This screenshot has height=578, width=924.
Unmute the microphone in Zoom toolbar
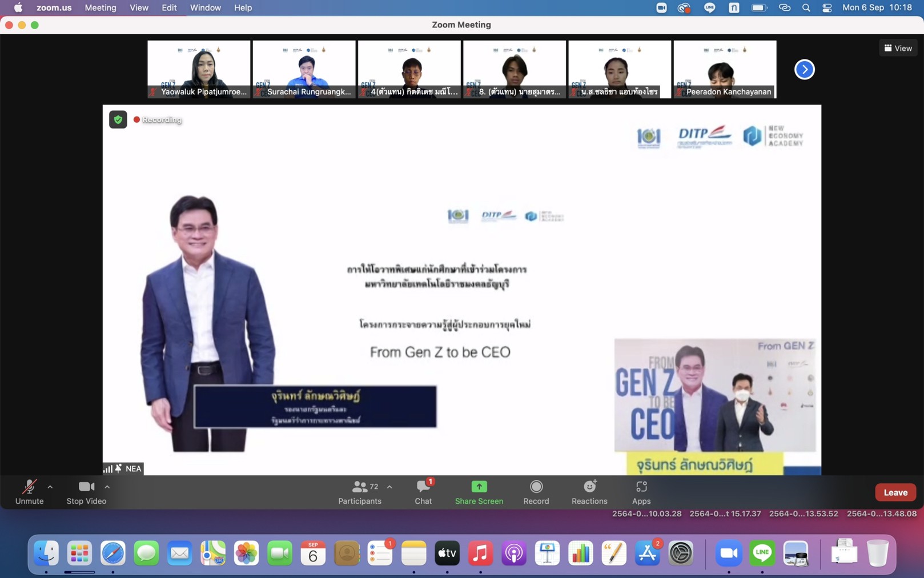tap(29, 492)
